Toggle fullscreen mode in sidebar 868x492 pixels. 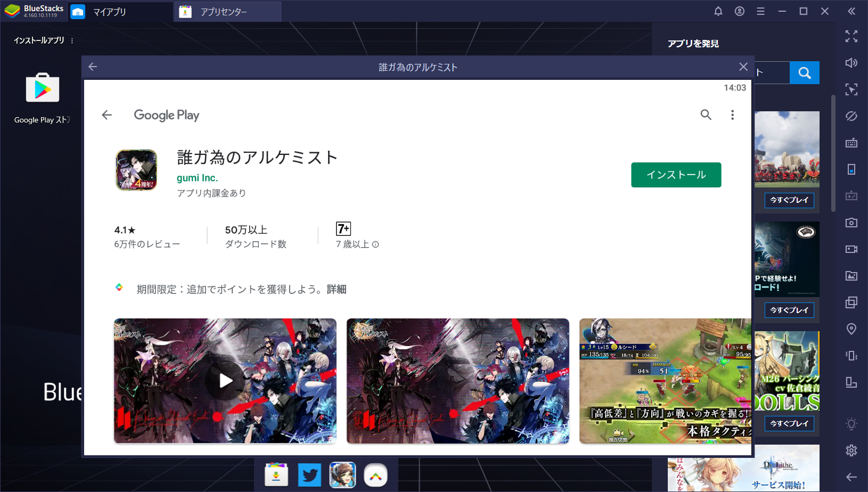tap(851, 36)
